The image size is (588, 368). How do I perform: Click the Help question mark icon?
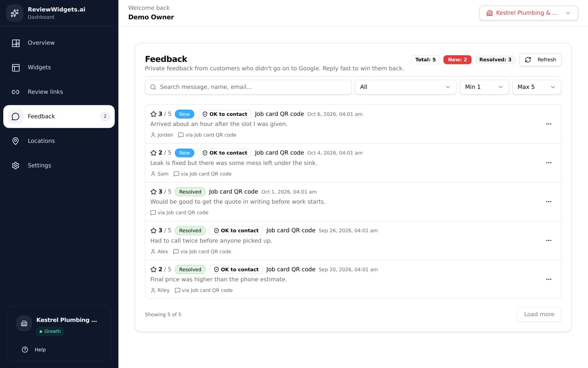[x=25, y=349]
